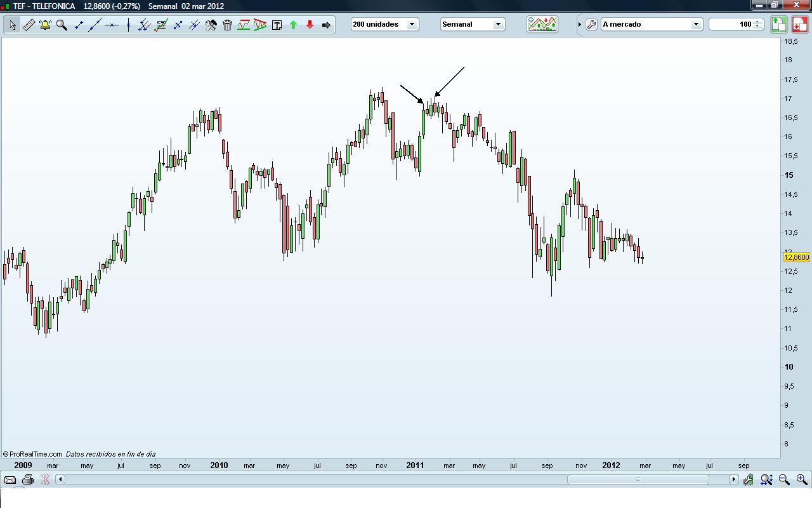
Task: Insert a green up arrow marker
Action: 293,25
